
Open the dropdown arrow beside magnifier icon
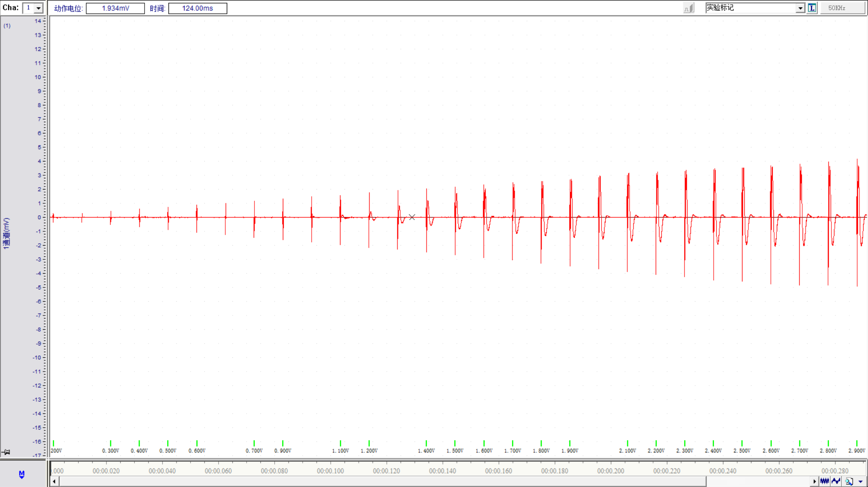[x=861, y=481]
